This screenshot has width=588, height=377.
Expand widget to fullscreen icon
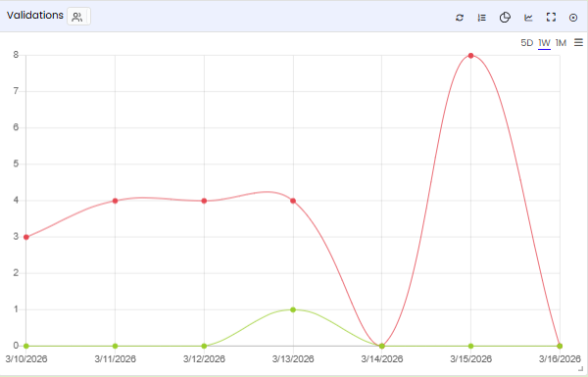[551, 18]
